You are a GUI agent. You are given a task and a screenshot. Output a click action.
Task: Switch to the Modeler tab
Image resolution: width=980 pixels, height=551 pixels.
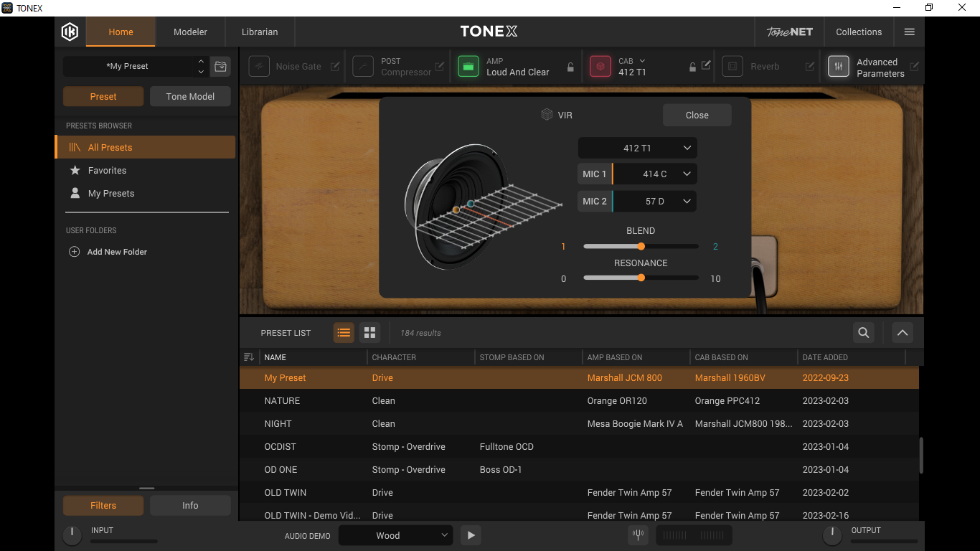point(190,32)
